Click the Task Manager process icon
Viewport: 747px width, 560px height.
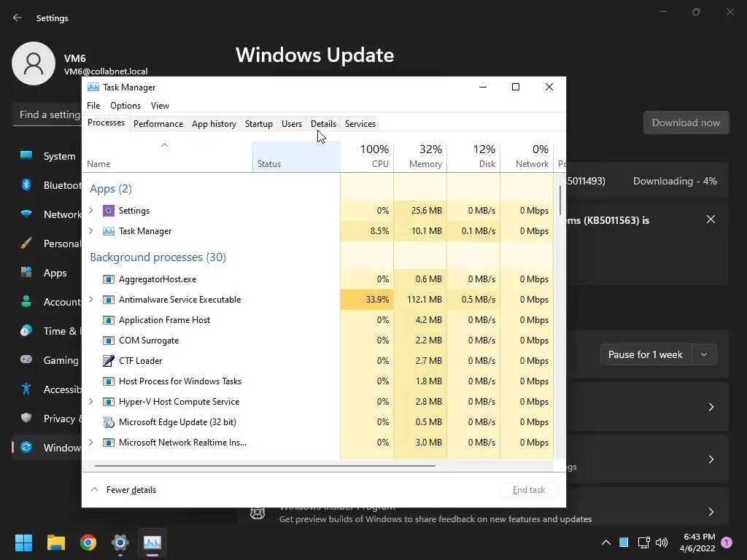109,231
